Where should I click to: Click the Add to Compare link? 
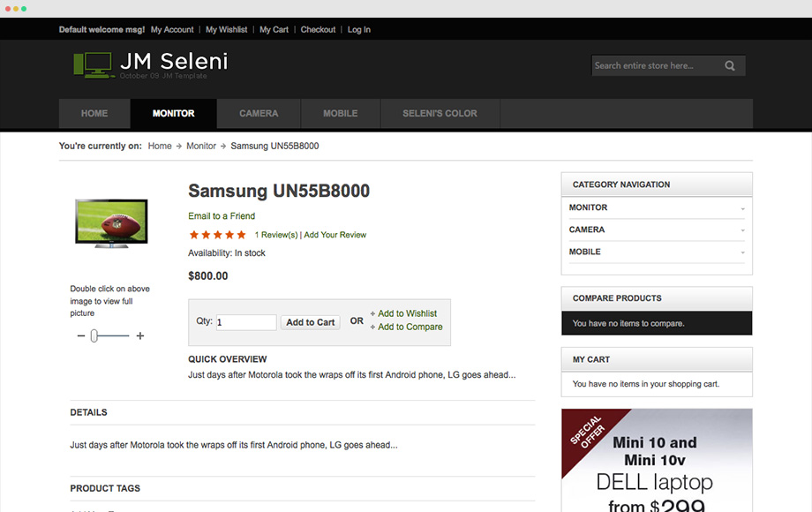tap(410, 328)
